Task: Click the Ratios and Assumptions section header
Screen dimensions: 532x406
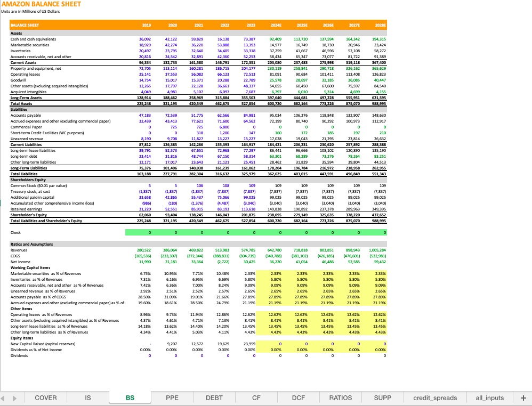Action: coord(31,244)
